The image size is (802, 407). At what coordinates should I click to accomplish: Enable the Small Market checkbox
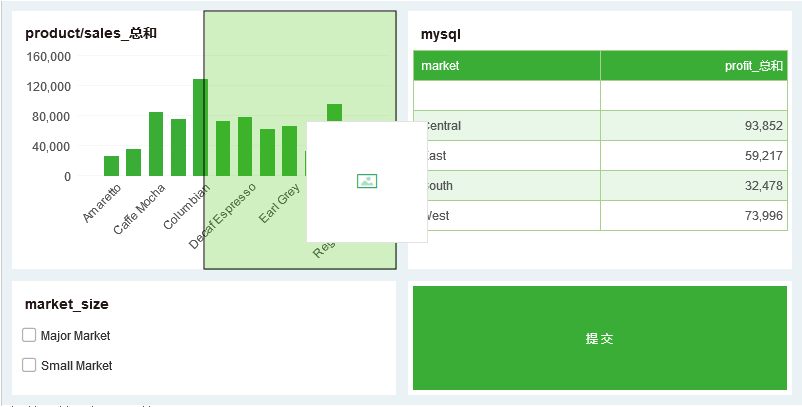coord(30,366)
